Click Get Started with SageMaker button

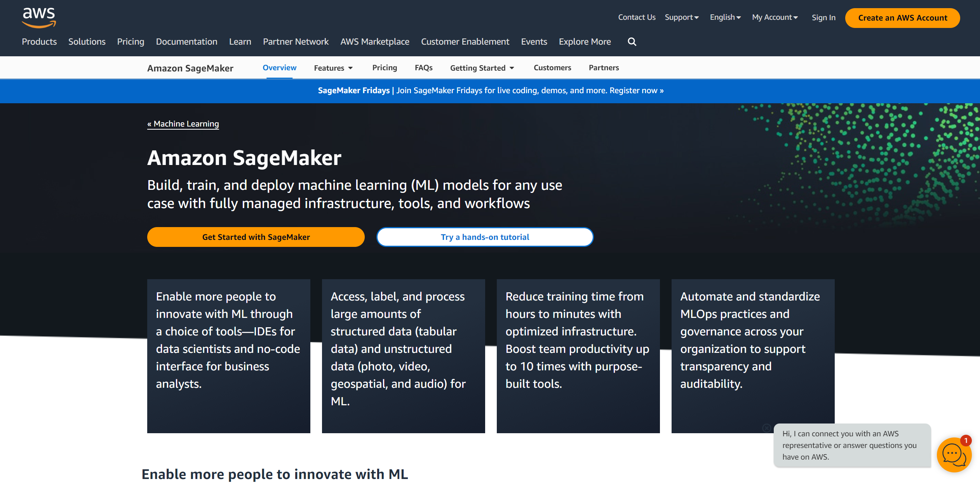256,237
